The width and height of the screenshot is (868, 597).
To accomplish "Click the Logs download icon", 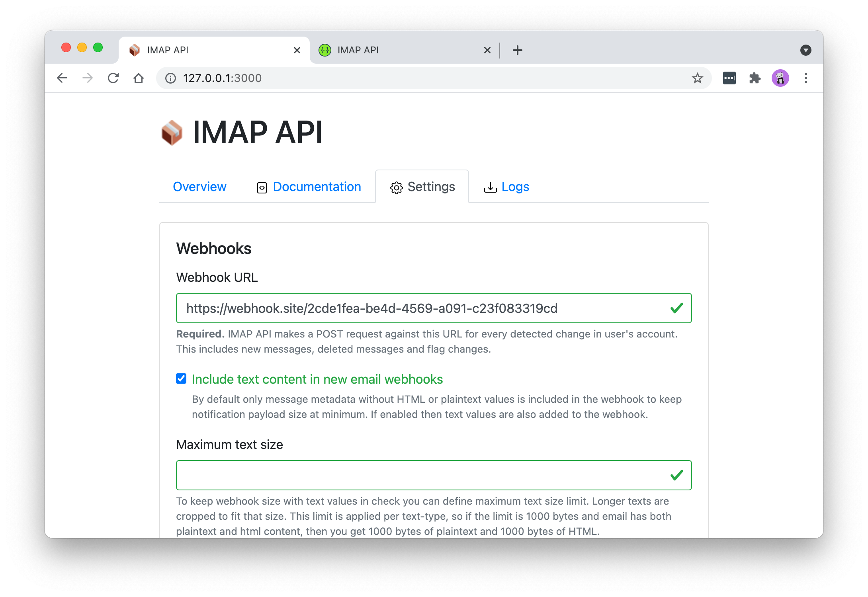I will coord(491,187).
